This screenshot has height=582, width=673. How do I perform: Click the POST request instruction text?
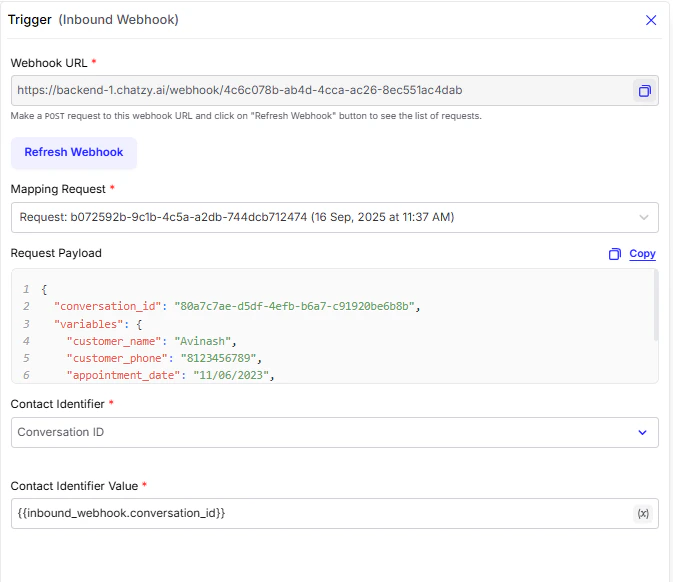click(246, 116)
